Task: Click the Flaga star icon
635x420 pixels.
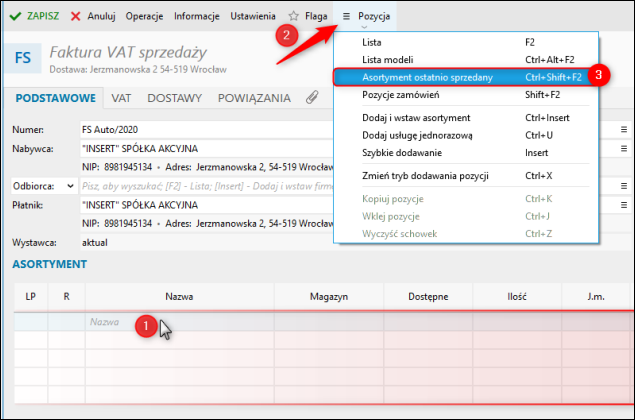Action: (294, 17)
